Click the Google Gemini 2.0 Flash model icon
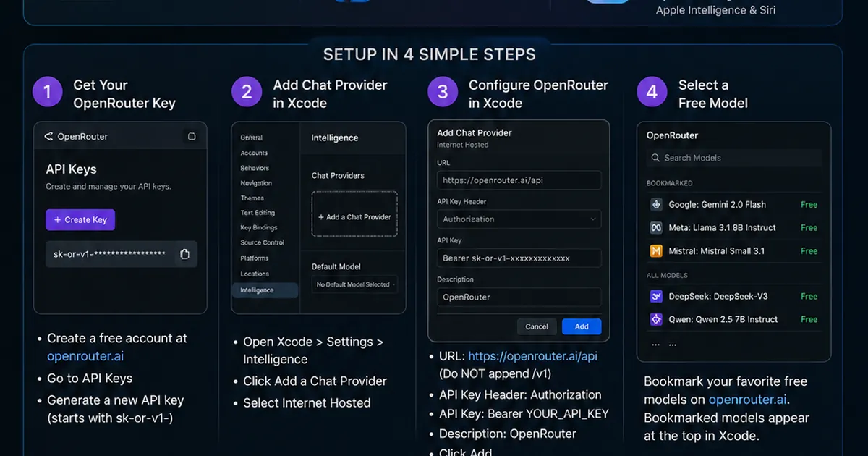The width and height of the screenshot is (868, 456). click(x=656, y=204)
